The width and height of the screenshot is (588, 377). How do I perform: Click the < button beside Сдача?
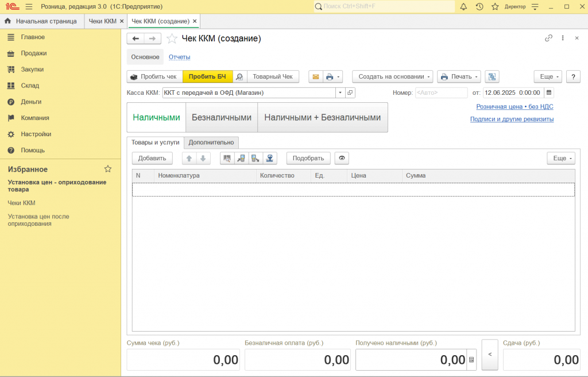pyautogui.click(x=490, y=355)
